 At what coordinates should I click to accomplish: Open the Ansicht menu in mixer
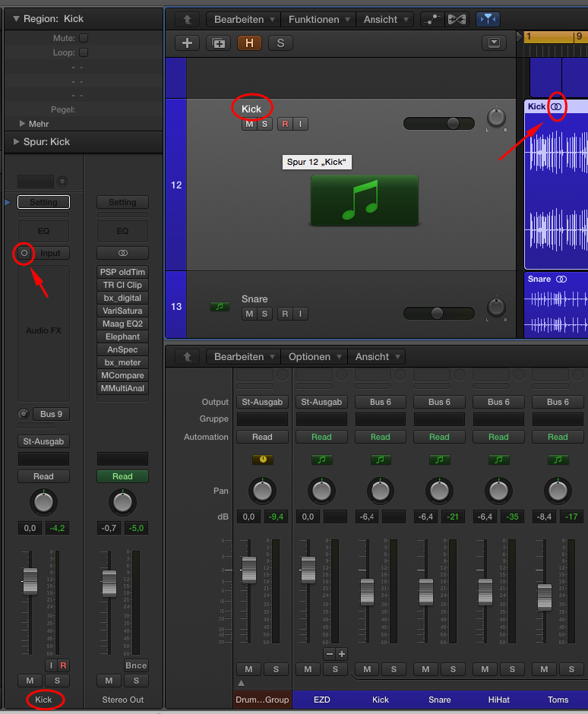[x=376, y=356]
